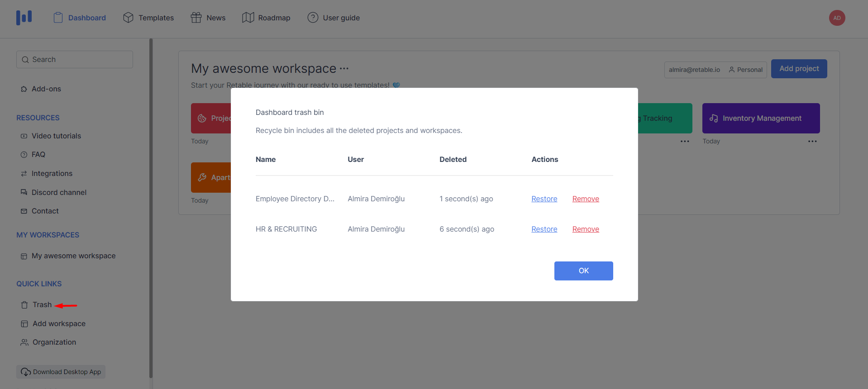The width and height of the screenshot is (868, 389).
Task: Restore the Employee Directory project
Action: coord(544,199)
